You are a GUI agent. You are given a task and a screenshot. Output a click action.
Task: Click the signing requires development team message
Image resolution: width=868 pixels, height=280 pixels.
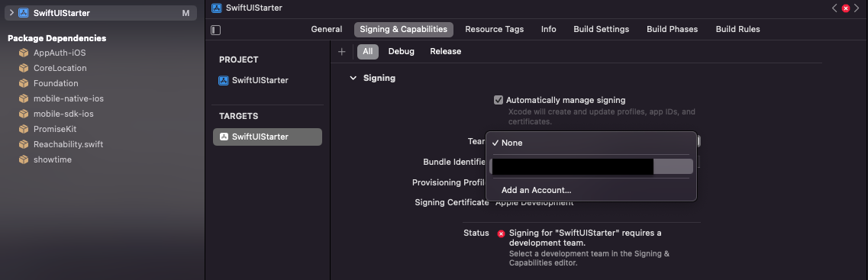point(585,238)
